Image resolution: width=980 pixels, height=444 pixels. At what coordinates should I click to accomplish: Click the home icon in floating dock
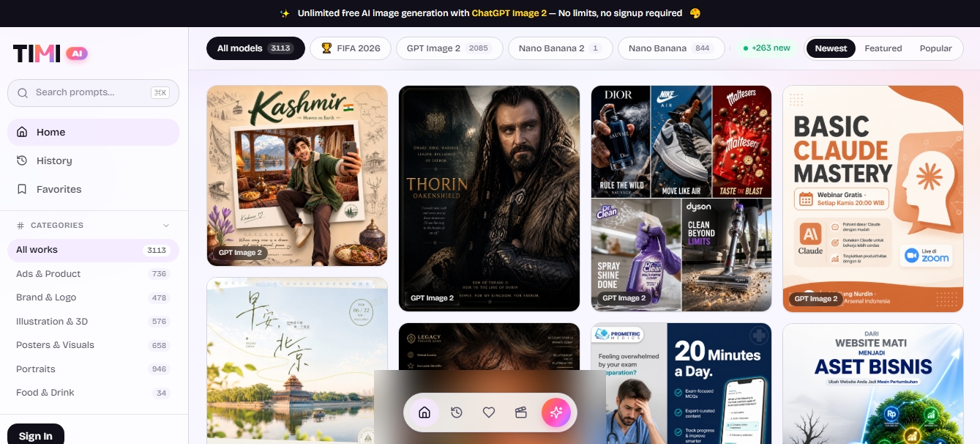pyautogui.click(x=424, y=412)
